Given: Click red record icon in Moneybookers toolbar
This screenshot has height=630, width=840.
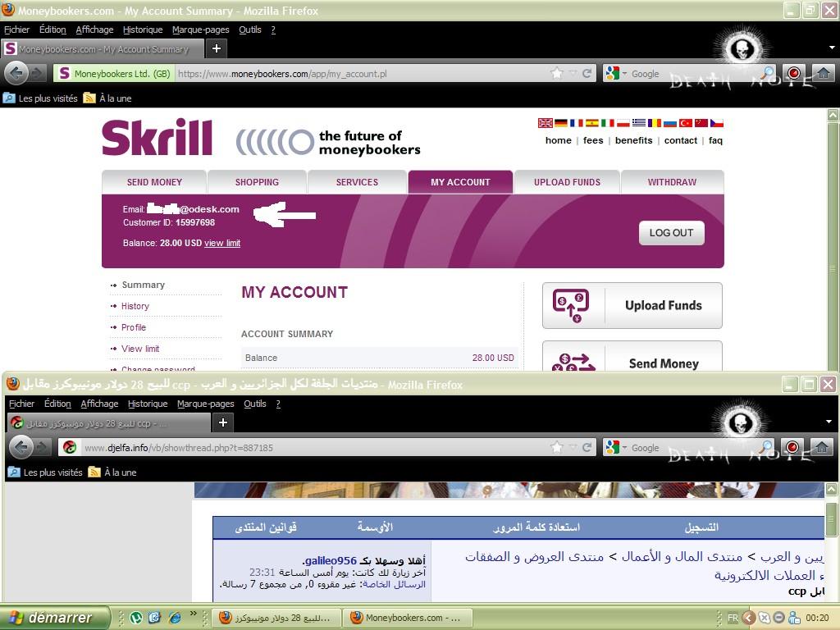Looking at the screenshot, I should (x=794, y=73).
